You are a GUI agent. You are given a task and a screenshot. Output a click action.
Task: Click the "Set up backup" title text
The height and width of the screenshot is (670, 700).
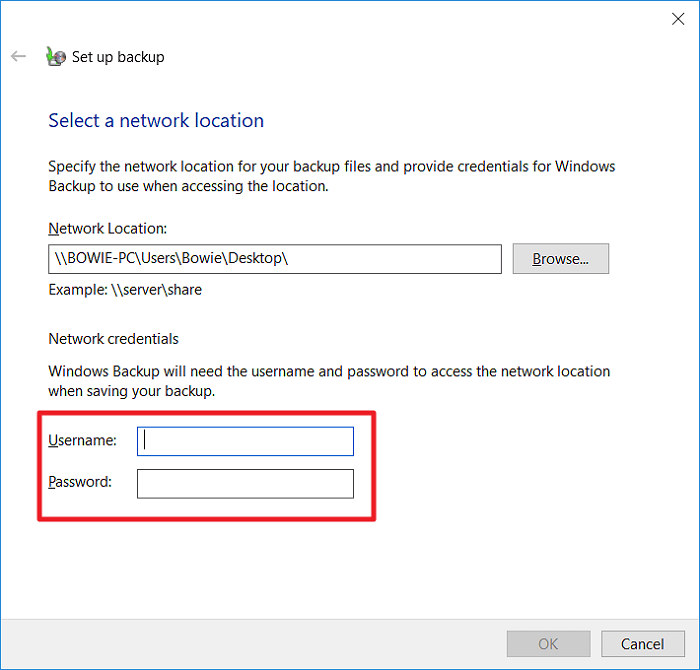click(118, 57)
